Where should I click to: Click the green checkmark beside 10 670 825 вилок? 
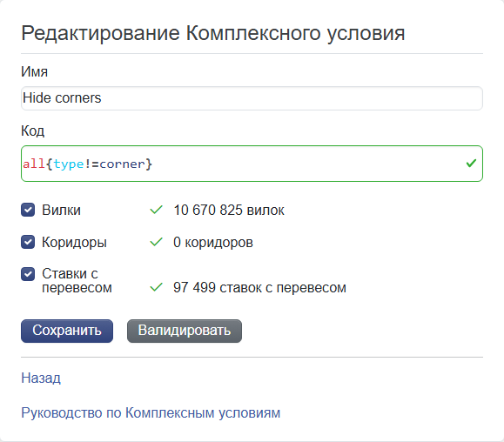[156, 210]
